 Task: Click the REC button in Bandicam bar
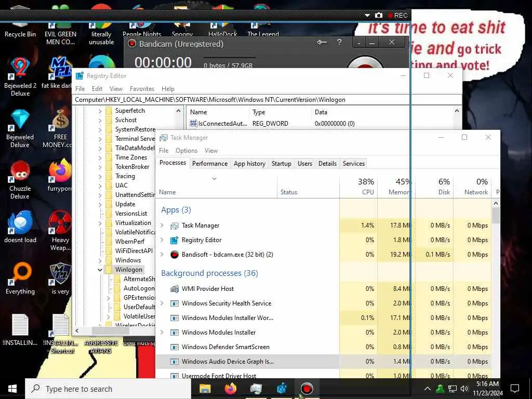click(397, 15)
